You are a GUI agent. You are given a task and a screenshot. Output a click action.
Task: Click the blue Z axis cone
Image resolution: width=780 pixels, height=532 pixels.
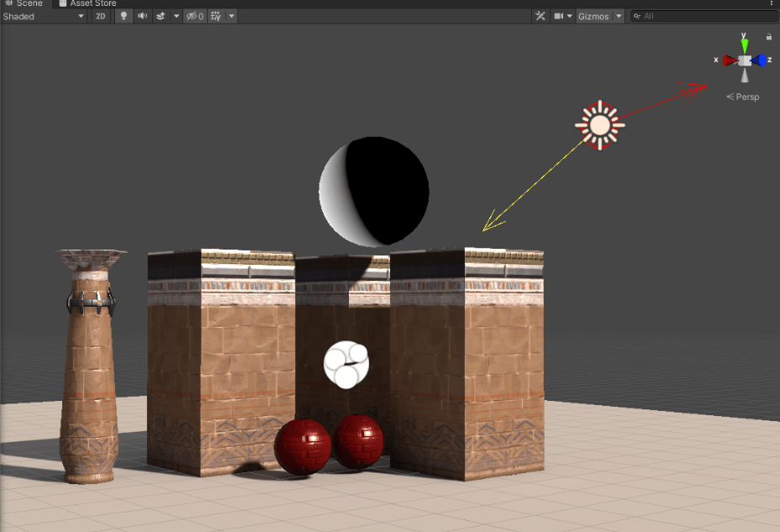tap(759, 61)
